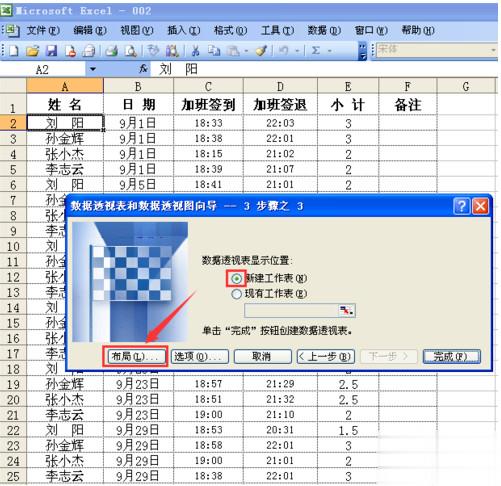
Task: Open the 数据 (Data) menu
Action: click(324, 30)
